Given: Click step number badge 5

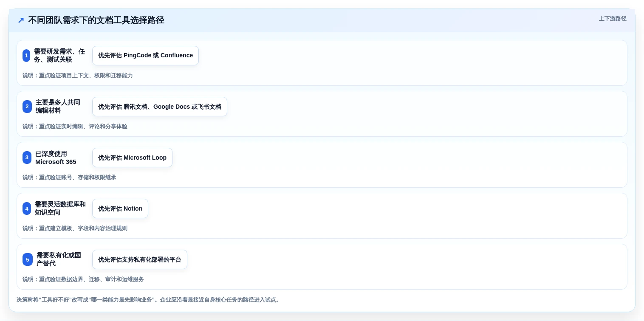Looking at the screenshot, I should (x=28, y=259).
